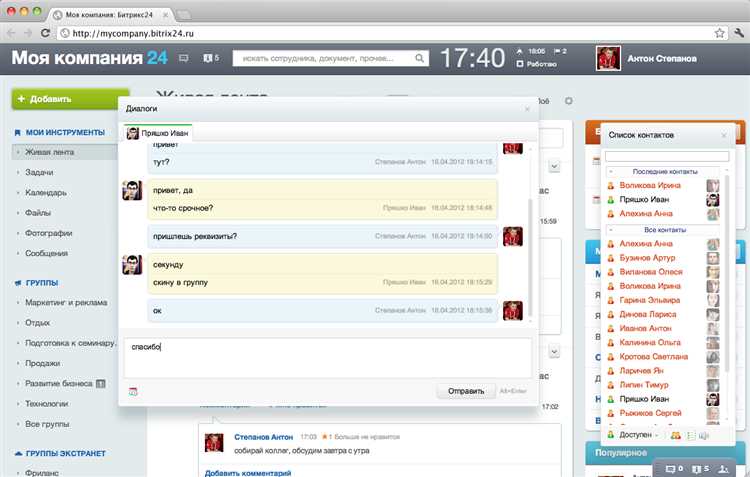Image resolution: width=750 pixels, height=477 pixels.
Task: Collapse the Все контакты section
Action: click(611, 230)
